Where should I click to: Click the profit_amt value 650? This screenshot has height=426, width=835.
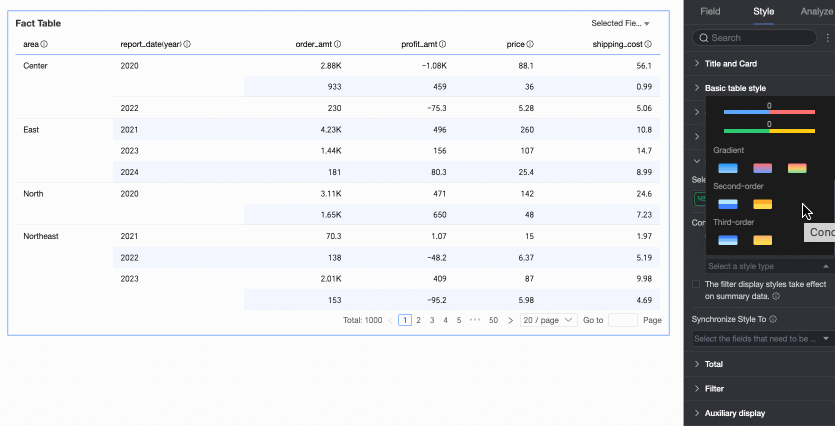pos(440,215)
